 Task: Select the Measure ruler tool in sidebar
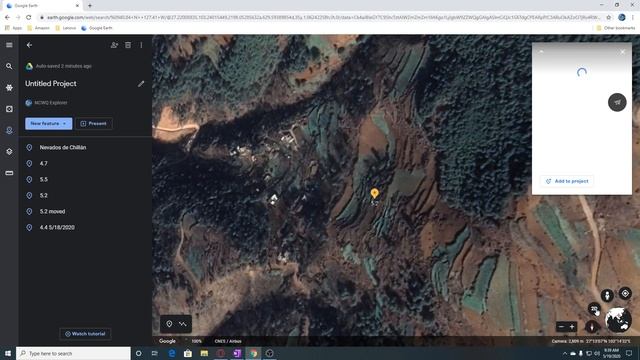pos(9,173)
